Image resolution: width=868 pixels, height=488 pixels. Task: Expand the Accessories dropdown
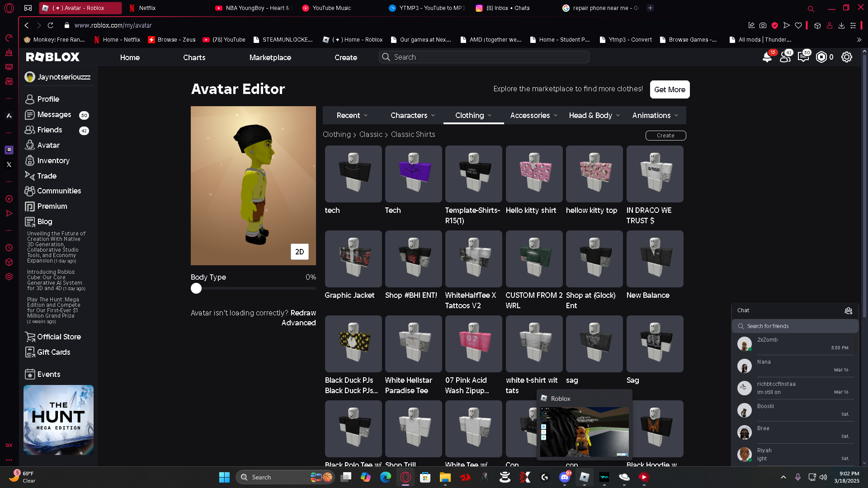[x=534, y=116]
